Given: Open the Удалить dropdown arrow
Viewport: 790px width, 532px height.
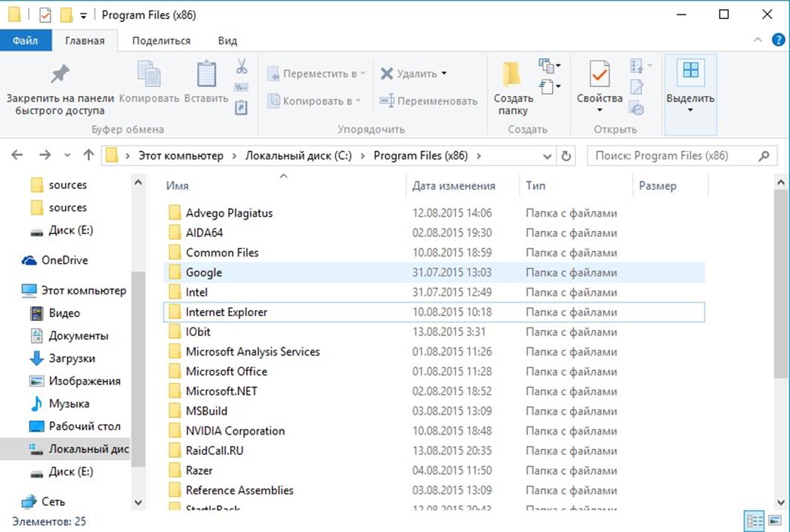Looking at the screenshot, I should click(x=444, y=73).
